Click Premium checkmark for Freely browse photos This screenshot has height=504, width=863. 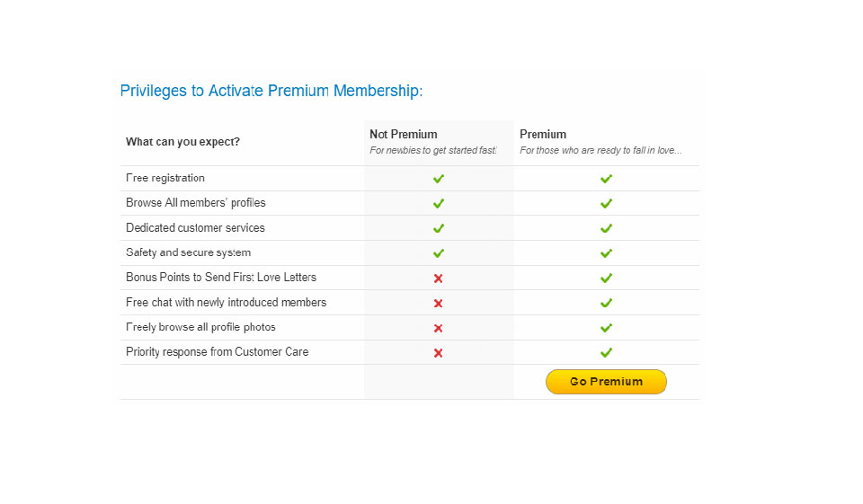(x=606, y=328)
